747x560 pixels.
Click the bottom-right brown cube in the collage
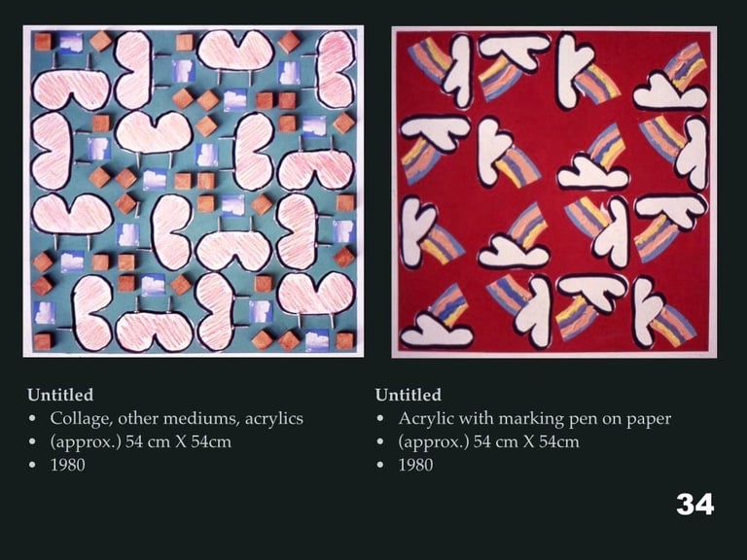(x=345, y=340)
